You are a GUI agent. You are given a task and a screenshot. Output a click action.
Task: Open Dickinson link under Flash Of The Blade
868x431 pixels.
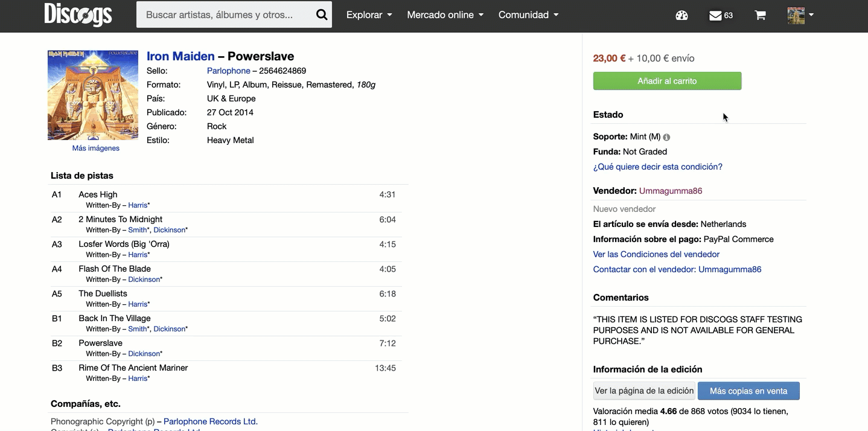[144, 279]
